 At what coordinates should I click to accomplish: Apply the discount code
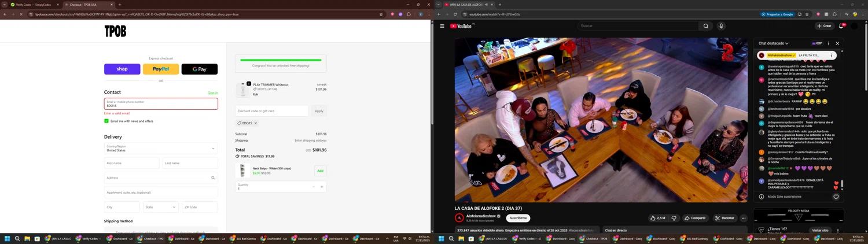[x=319, y=111]
